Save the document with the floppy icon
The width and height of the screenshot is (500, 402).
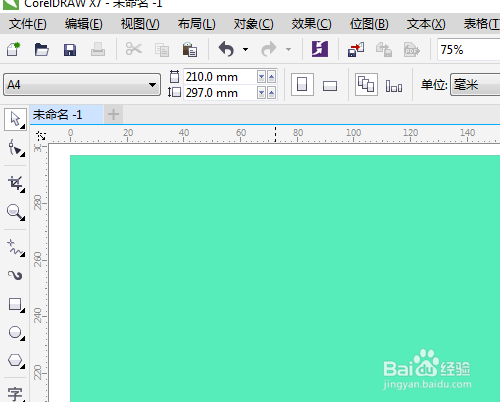70,50
